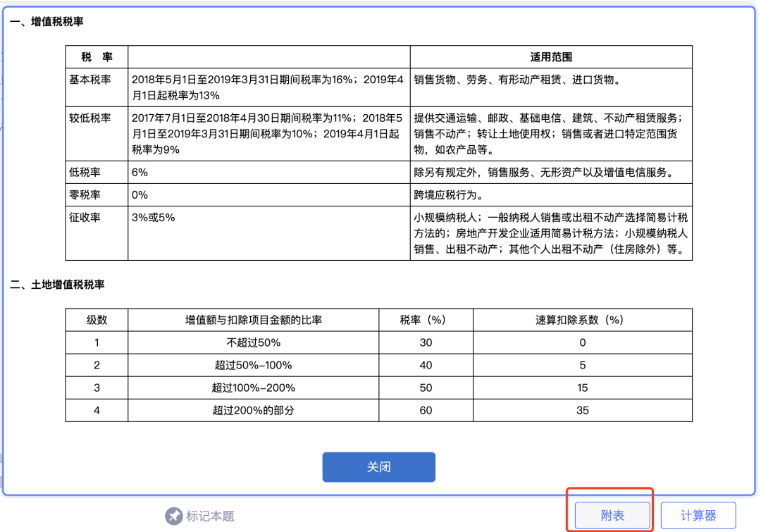Select the 不超过50% cell
761x532 pixels.
pos(253,342)
